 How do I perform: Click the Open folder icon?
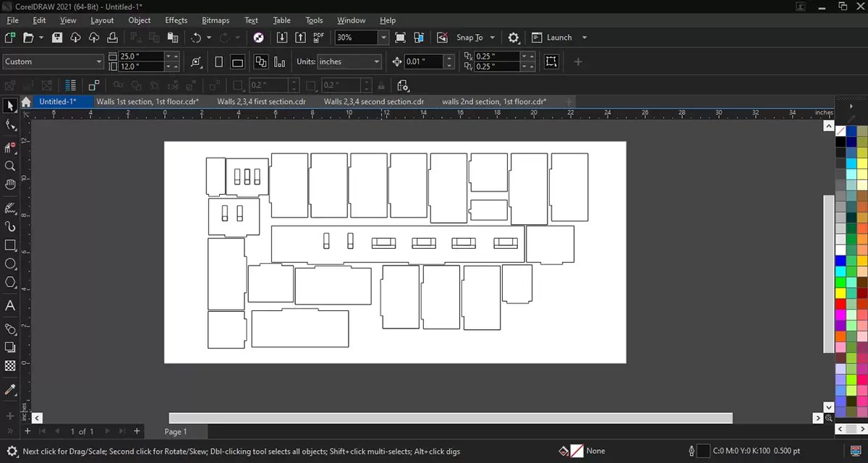(x=29, y=38)
